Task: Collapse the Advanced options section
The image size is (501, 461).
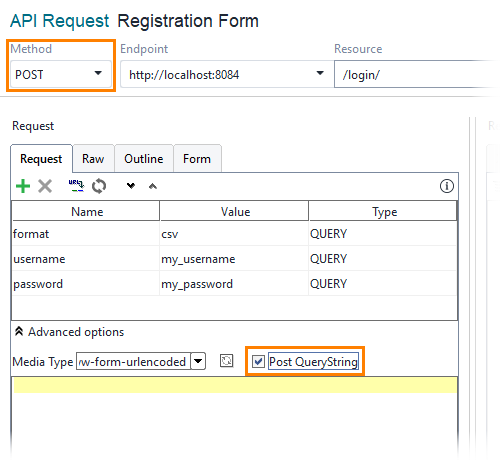Action: coord(19,332)
